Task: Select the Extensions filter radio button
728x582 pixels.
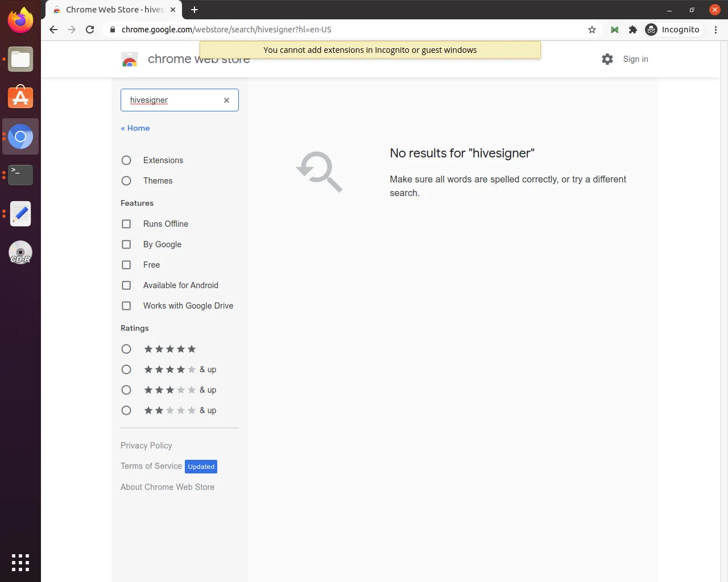Action: (x=126, y=160)
